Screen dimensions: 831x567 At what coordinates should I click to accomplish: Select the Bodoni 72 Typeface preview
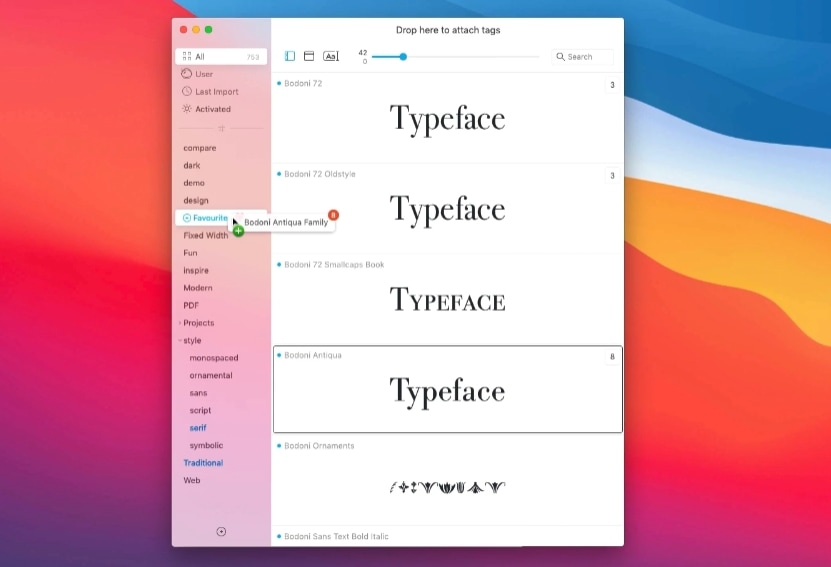point(447,119)
